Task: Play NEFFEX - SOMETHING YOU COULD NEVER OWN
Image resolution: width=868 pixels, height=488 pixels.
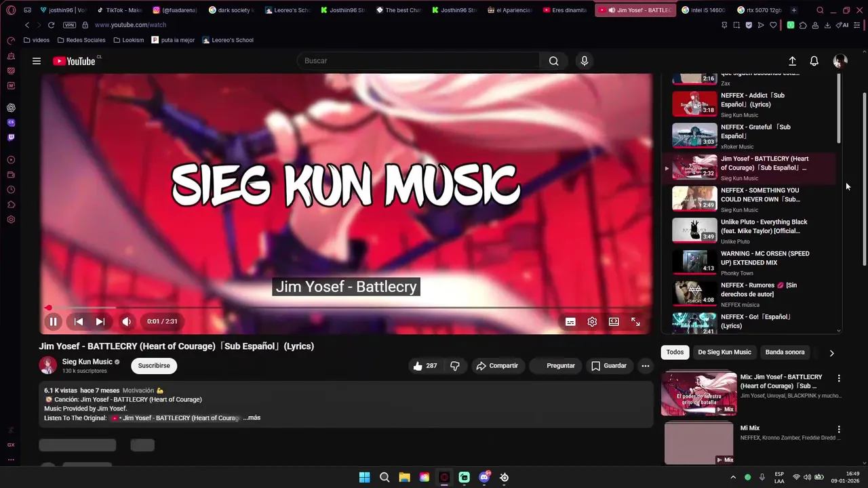Action: click(x=749, y=200)
